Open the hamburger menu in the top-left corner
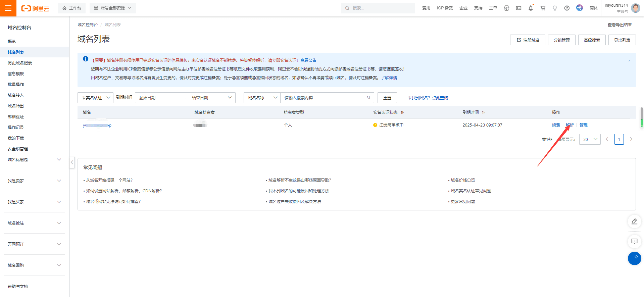Screen dimensions: 644x297 click(x=8, y=8)
